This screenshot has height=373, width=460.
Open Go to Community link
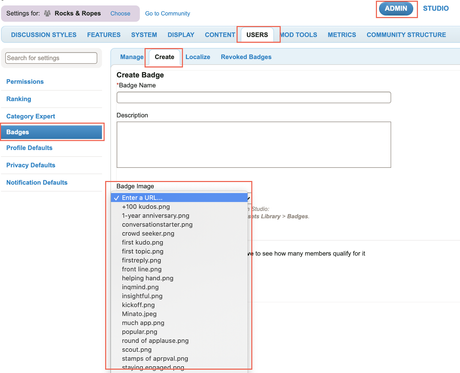tap(167, 13)
